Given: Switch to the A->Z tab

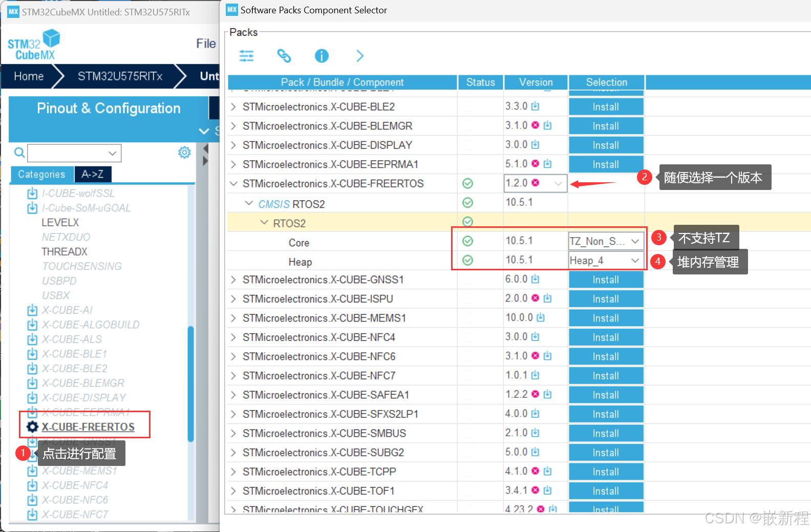Looking at the screenshot, I should click(x=93, y=174).
